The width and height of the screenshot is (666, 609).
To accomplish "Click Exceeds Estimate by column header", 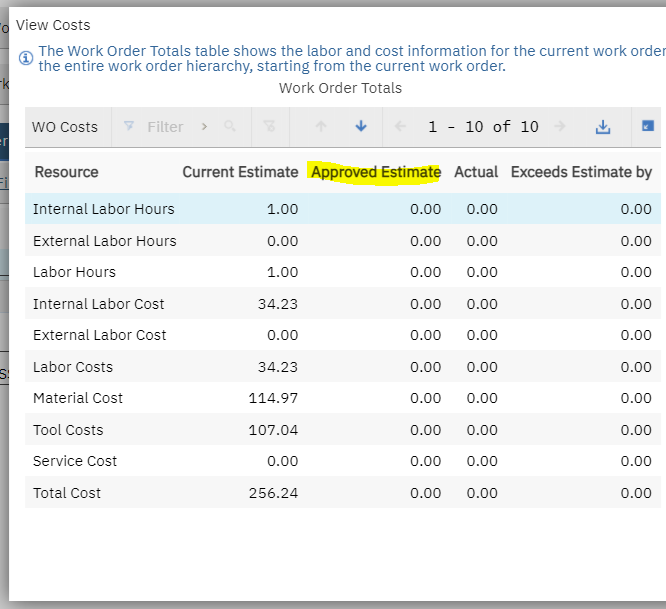I will click(581, 172).
